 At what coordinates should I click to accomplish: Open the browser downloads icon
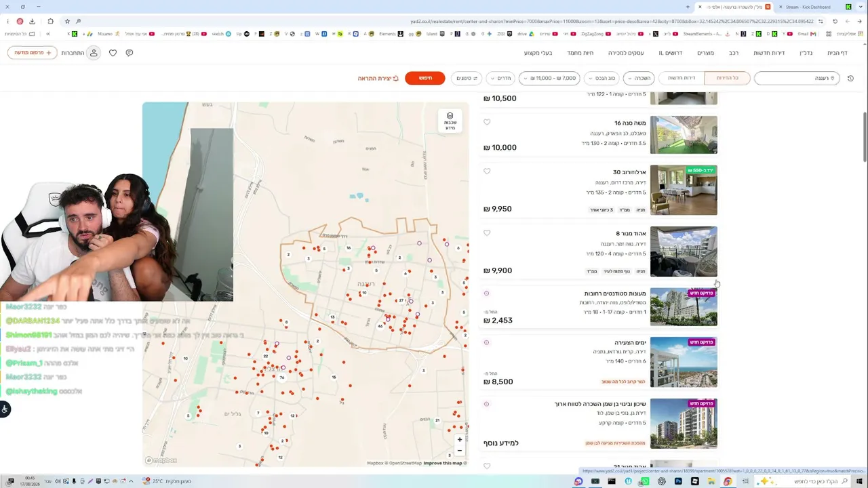[32, 22]
